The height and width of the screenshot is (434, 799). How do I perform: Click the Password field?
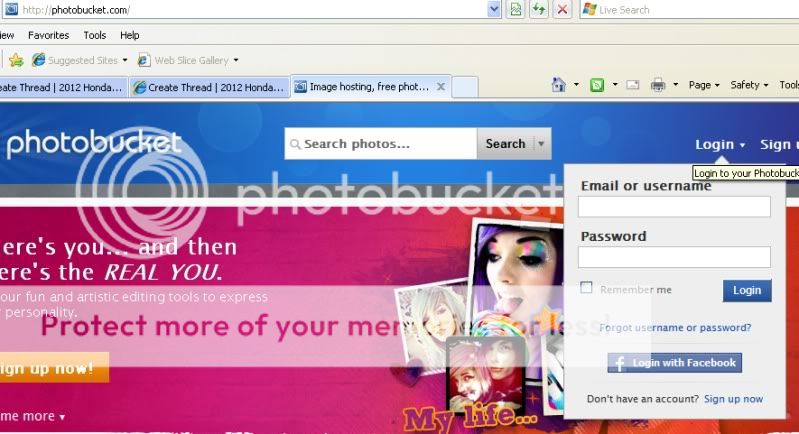click(674, 257)
